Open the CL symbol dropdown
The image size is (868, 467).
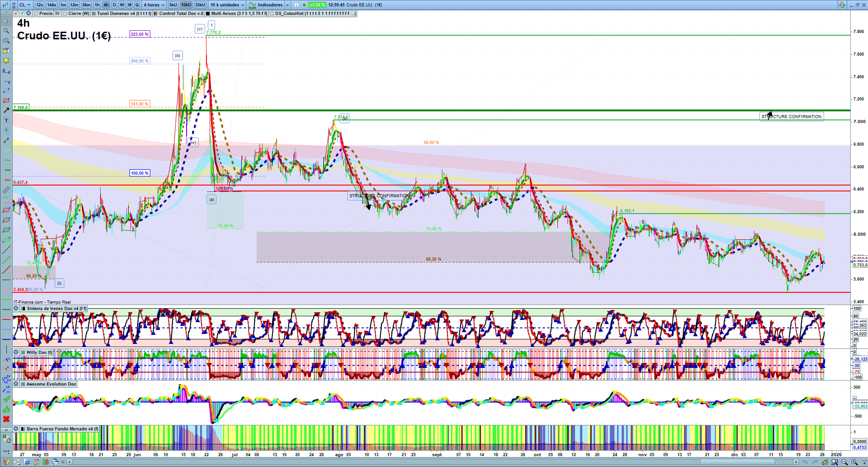(25, 5)
